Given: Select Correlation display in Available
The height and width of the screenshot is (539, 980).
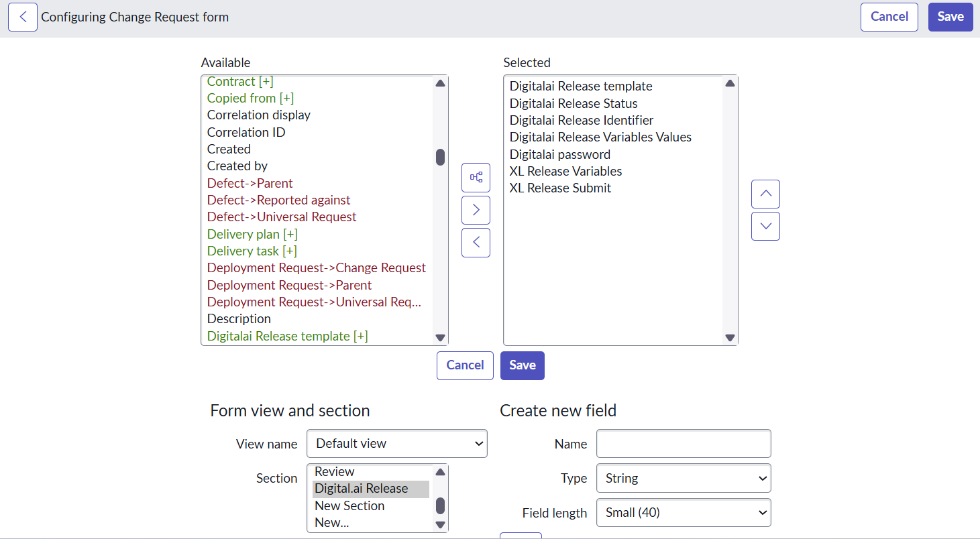Looking at the screenshot, I should click(x=258, y=115).
